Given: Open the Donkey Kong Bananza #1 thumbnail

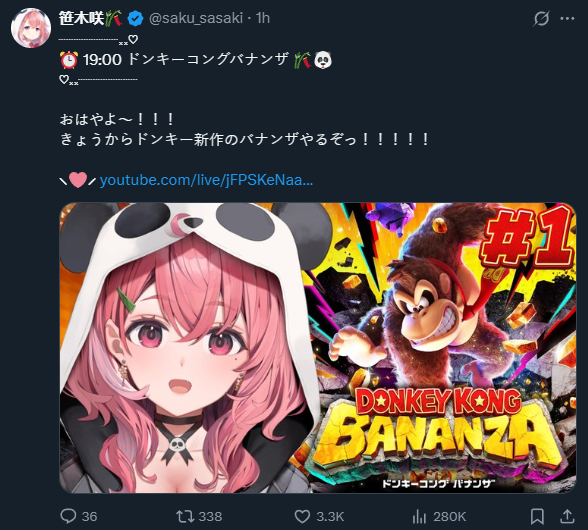Looking at the screenshot, I should click(318, 348).
